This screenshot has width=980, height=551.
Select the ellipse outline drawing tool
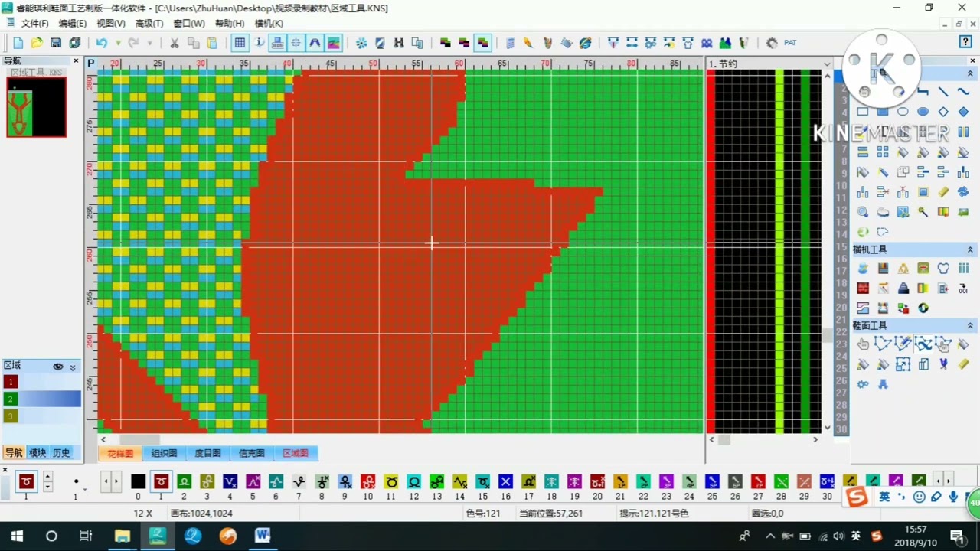(x=903, y=112)
